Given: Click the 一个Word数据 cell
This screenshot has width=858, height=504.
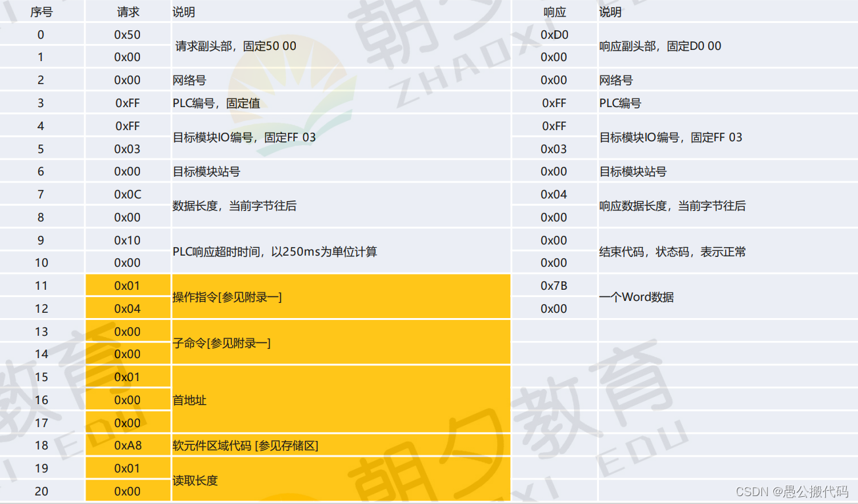Looking at the screenshot, I should [728, 297].
